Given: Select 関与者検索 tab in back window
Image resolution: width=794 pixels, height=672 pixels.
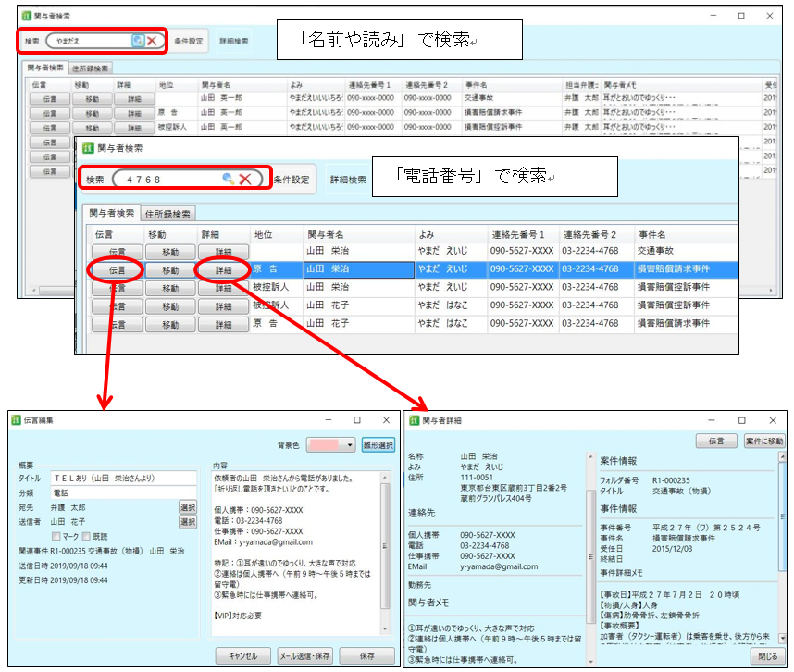Looking at the screenshot, I should click(45, 68).
